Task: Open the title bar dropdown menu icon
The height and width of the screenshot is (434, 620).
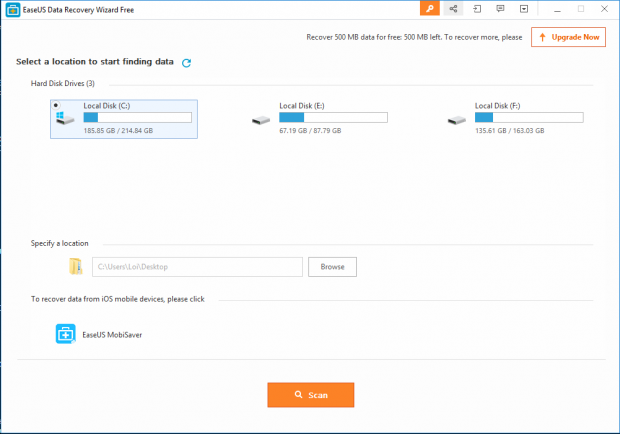Action: [524, 9]
